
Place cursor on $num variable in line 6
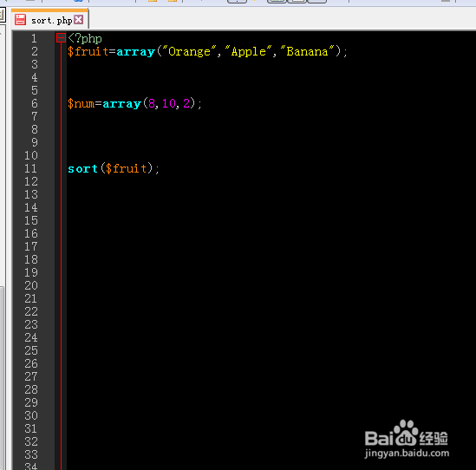[81, 103]
